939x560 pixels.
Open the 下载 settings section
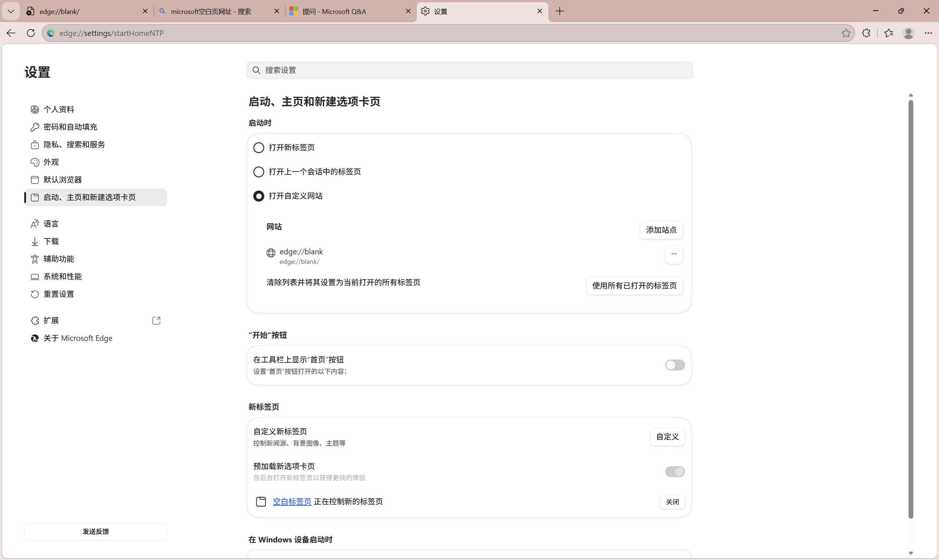tap(96, 242)
